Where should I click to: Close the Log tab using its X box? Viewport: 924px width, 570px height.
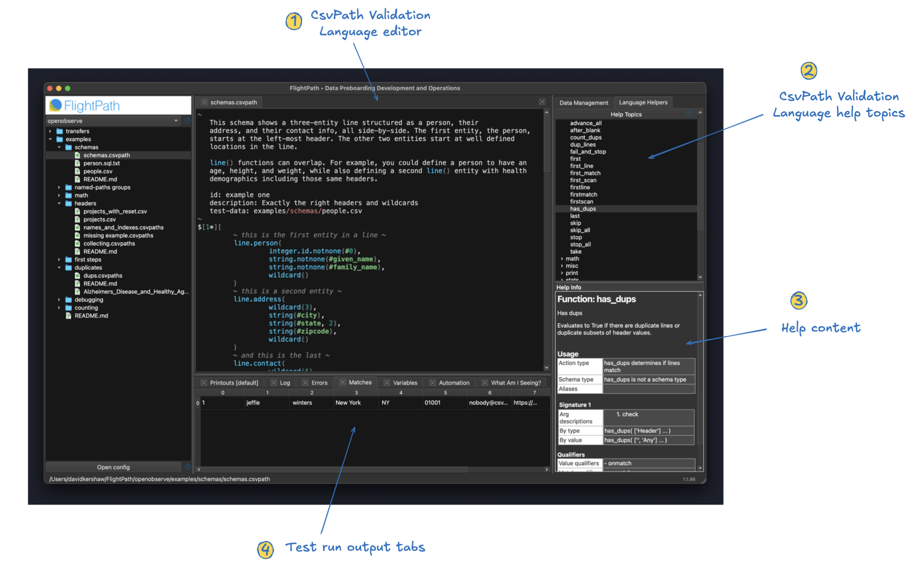pos(274,383)
